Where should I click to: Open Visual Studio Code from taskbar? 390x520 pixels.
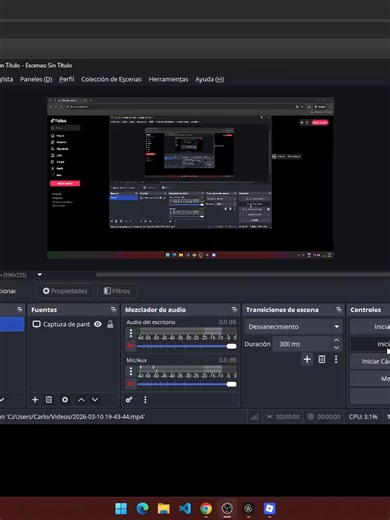[x=185, y=508]
